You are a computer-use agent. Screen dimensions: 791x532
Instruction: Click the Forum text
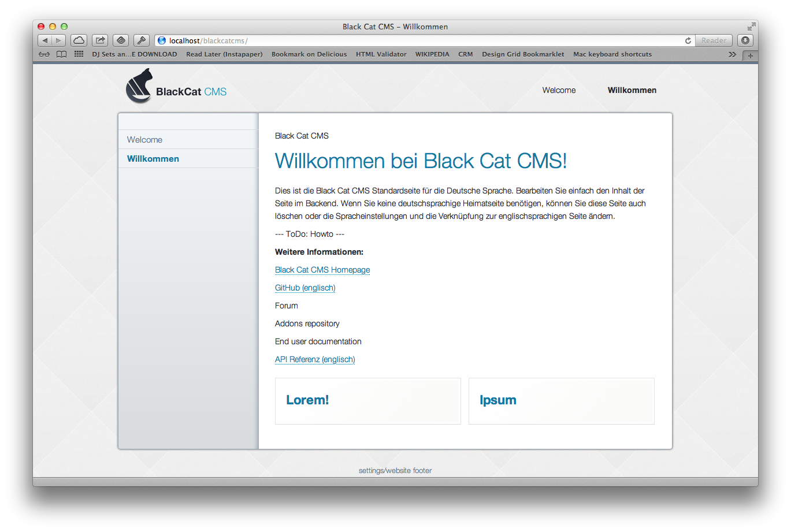point(287,306)
